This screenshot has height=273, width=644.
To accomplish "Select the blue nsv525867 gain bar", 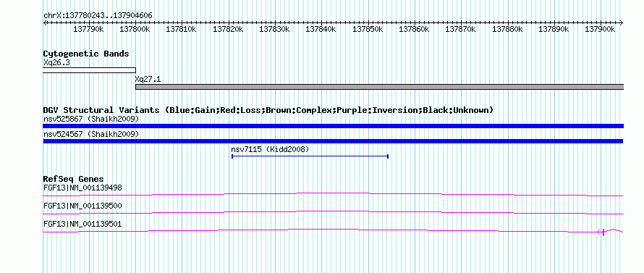I will click(x=334, y=126).
